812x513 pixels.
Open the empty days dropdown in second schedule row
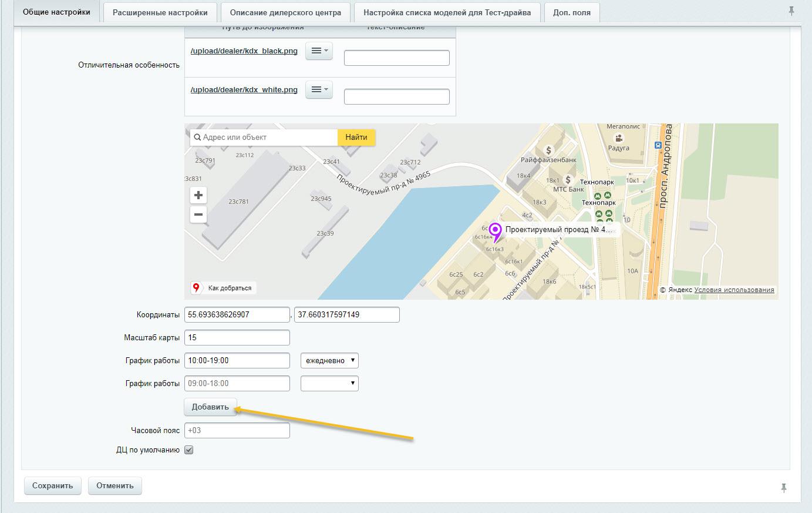(329, 384)
